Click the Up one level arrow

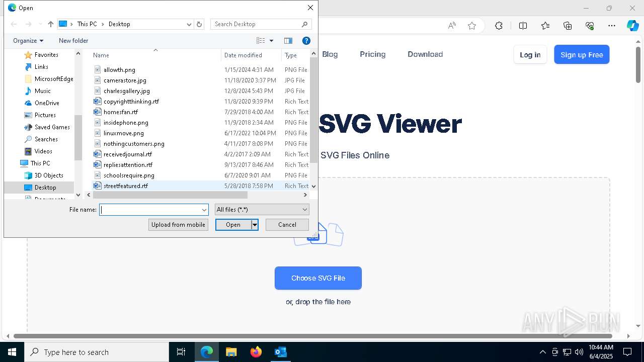(x=50, y=24)
